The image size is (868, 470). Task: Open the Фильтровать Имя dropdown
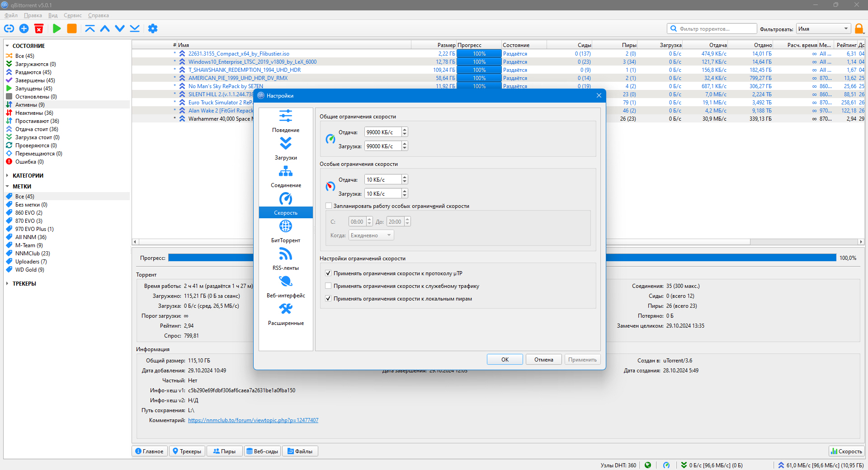coord(823,29)
